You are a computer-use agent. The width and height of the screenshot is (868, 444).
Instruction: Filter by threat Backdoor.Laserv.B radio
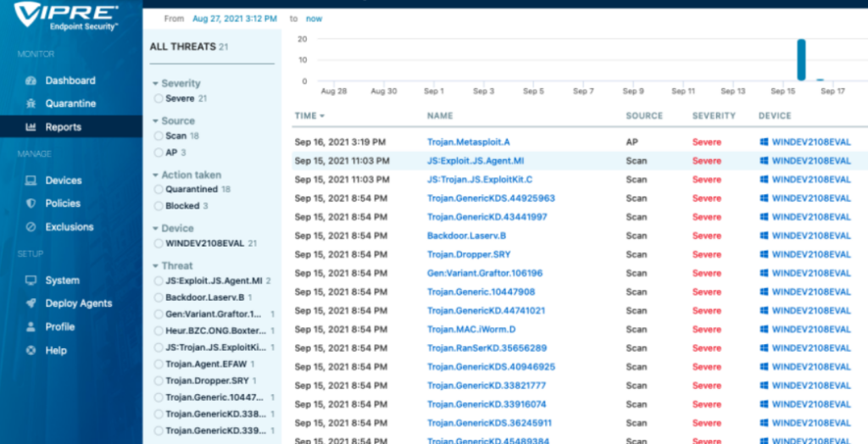point(159,298)
